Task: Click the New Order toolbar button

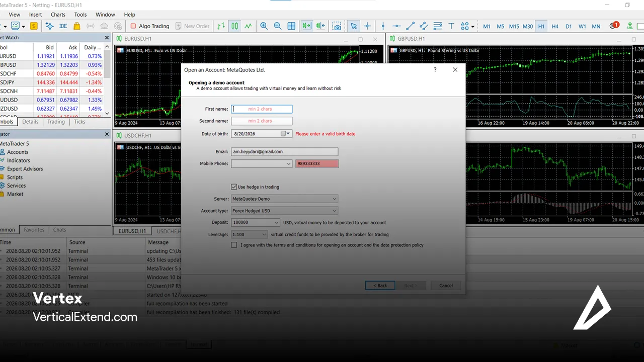Action: coord(192,26)
